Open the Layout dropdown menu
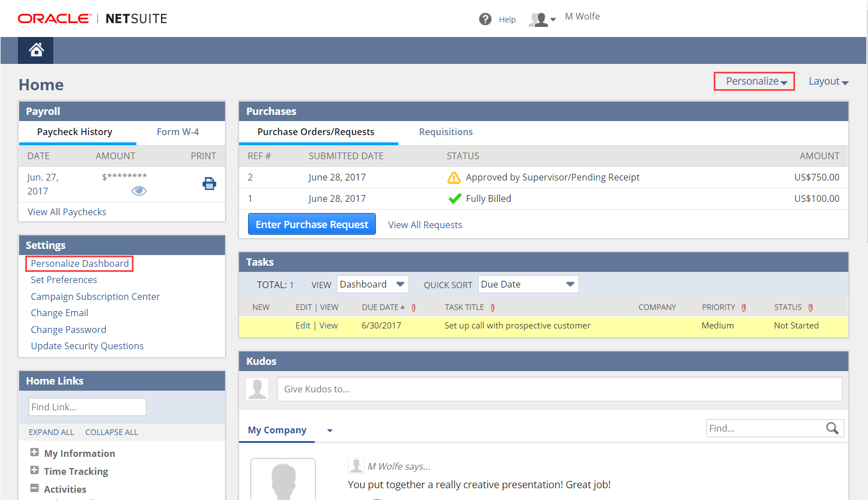 [x=828, y=81]
